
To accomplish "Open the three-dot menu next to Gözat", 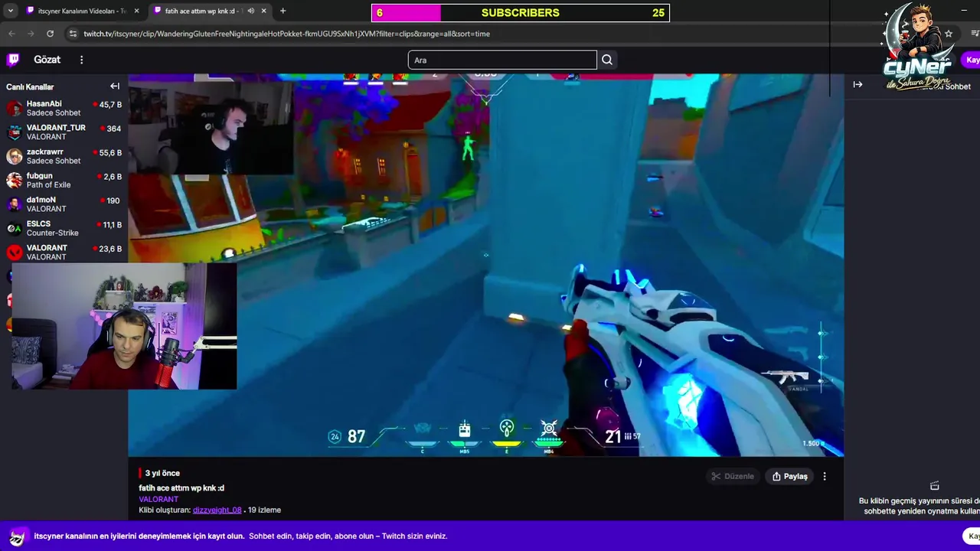I will click(x=81, y=60).
